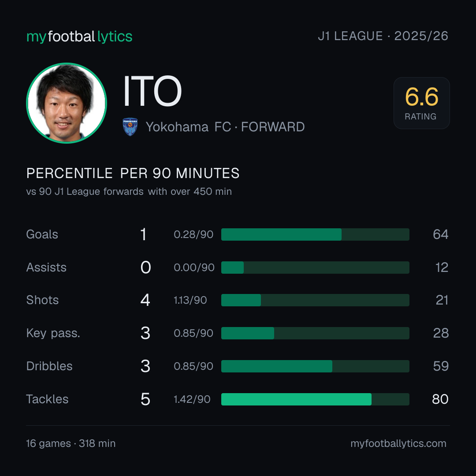Viewport: 476px width, 476px height.
Task: Click the J1 LEAGUE 2025/26 label
Action: [x=383, y=36]
